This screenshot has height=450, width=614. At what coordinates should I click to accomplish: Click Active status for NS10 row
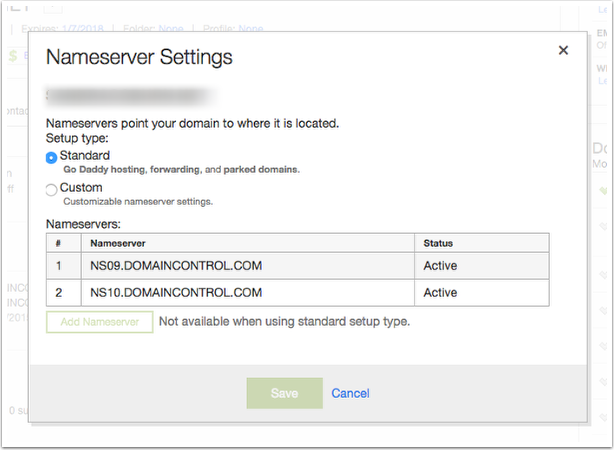482,293
